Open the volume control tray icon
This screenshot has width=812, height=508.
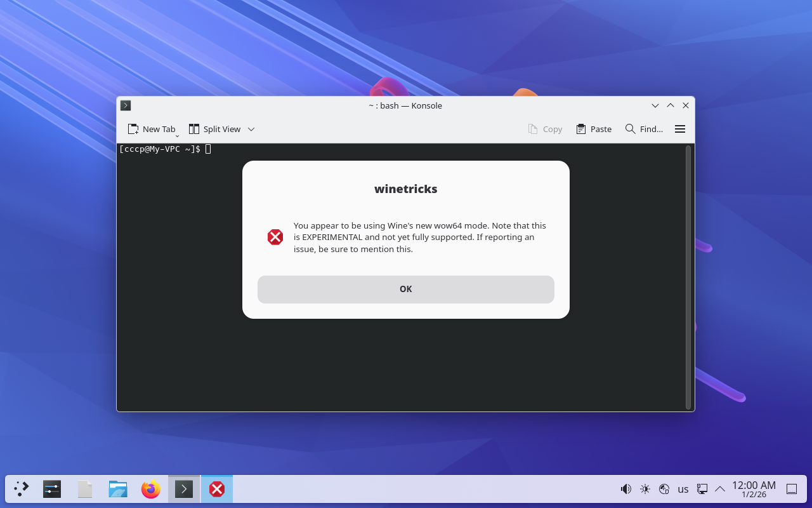pos(626,489)
